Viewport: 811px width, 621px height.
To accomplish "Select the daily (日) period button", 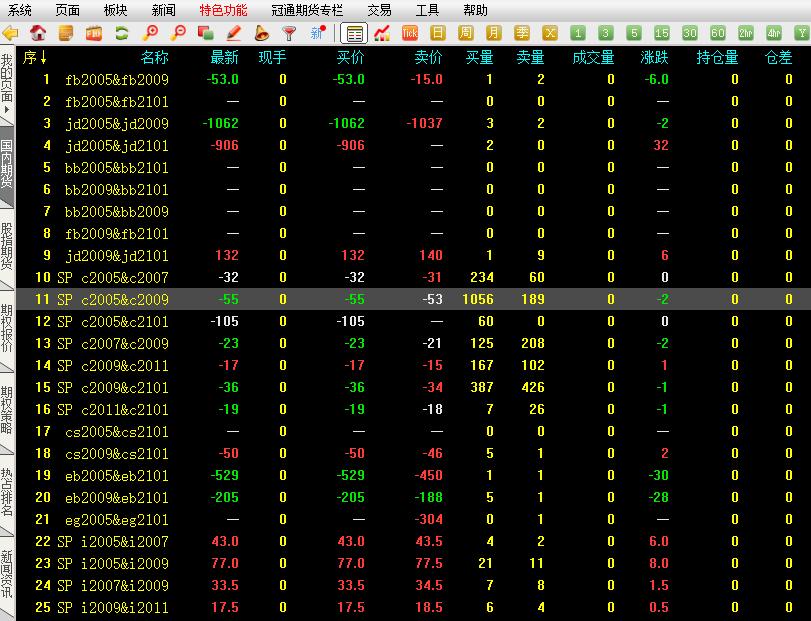I will click(x=438, y=33).
